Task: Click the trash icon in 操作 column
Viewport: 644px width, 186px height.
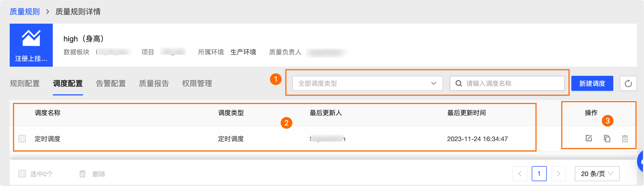Action: [x=625, y=139]
